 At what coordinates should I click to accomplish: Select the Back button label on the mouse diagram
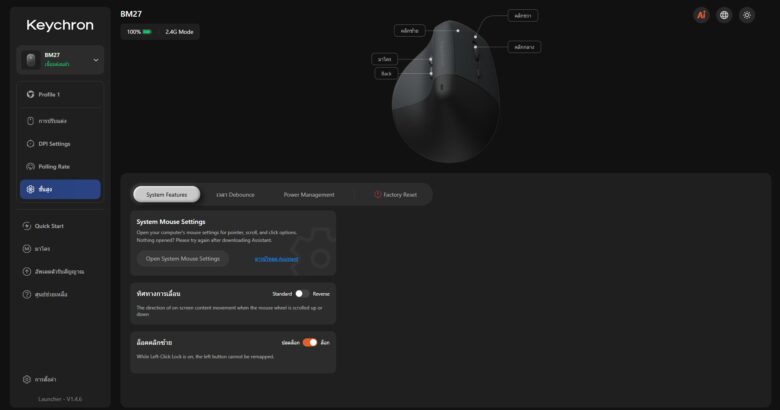coord(386,74)
